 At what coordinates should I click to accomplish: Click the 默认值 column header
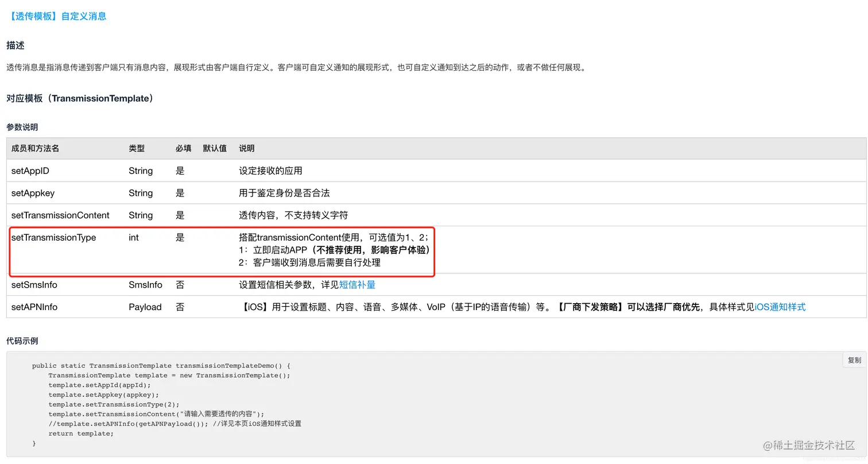point(215,148)
